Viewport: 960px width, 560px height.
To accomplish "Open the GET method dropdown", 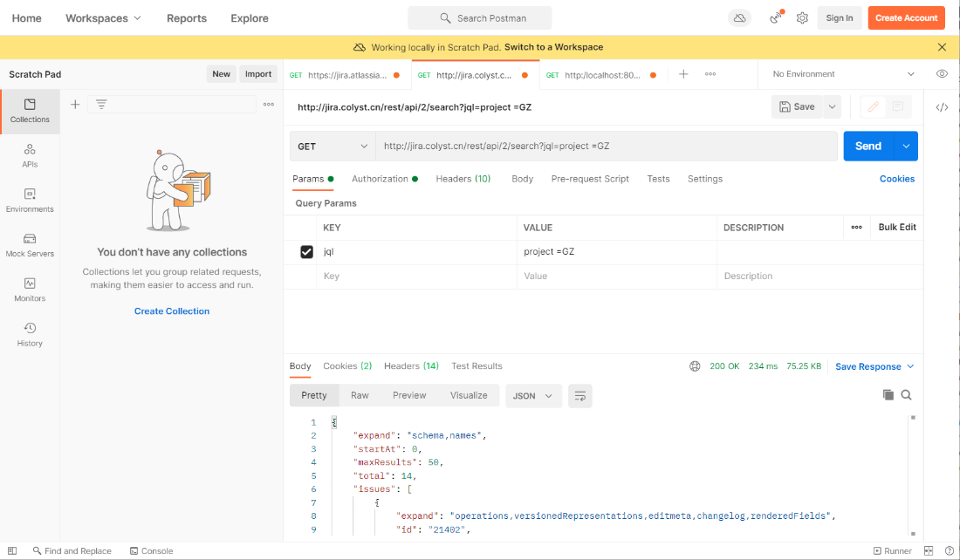I will [x=333, y=147].
